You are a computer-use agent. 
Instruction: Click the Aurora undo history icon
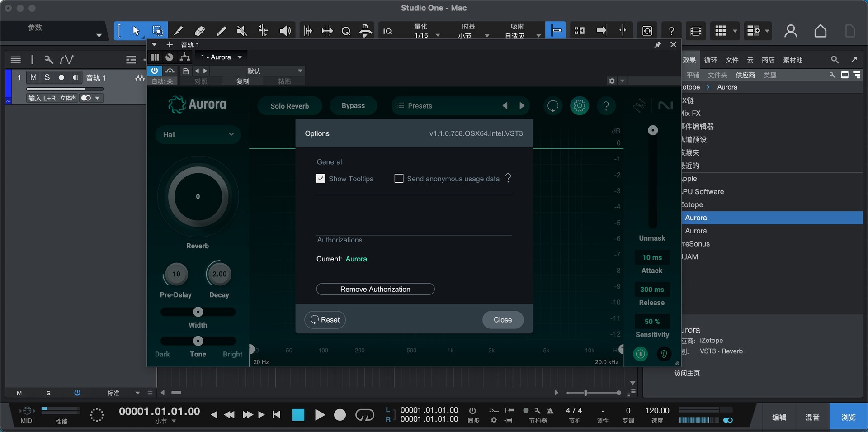552,106
